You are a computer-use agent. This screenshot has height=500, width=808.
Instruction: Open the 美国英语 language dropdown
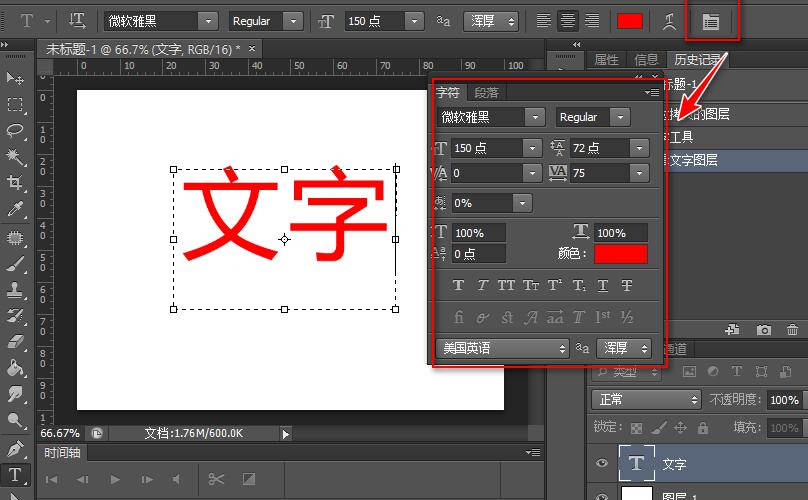click(x=502, y=348)
